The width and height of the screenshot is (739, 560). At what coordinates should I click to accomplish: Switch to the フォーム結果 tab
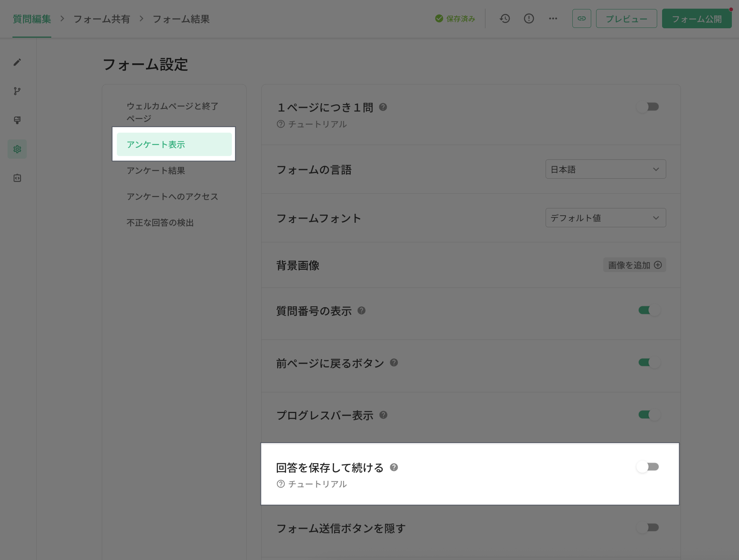coord(181,19)
